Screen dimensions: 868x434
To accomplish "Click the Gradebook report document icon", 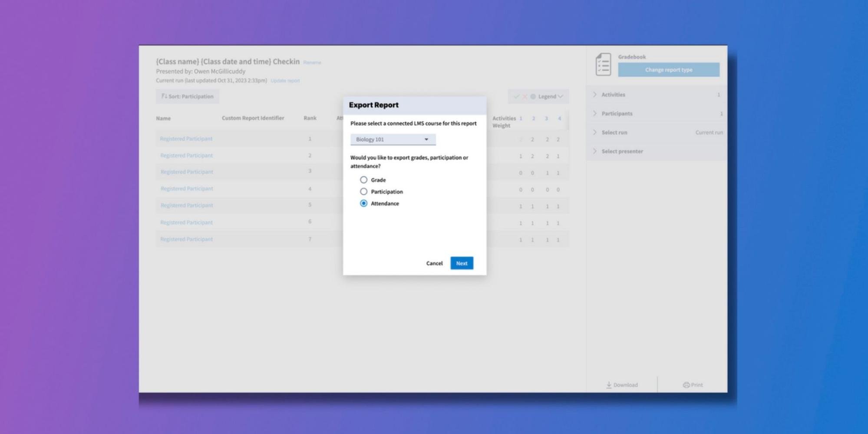I will tap(603, 64).
